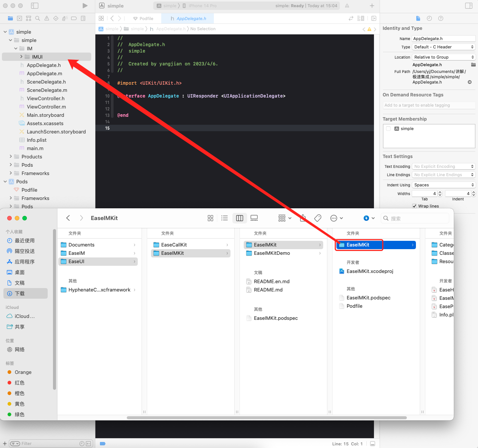Open the source control navigator
This screenshot has width=478, height=448.
click(19, 18)
